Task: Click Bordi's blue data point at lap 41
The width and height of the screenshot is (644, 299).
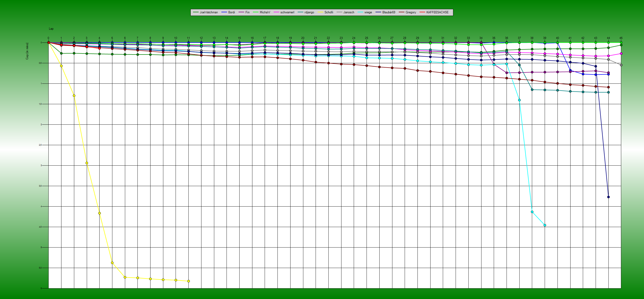Action: 570,70
